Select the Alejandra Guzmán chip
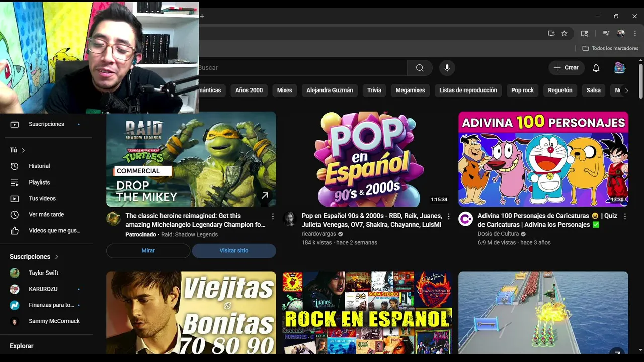 330,90
